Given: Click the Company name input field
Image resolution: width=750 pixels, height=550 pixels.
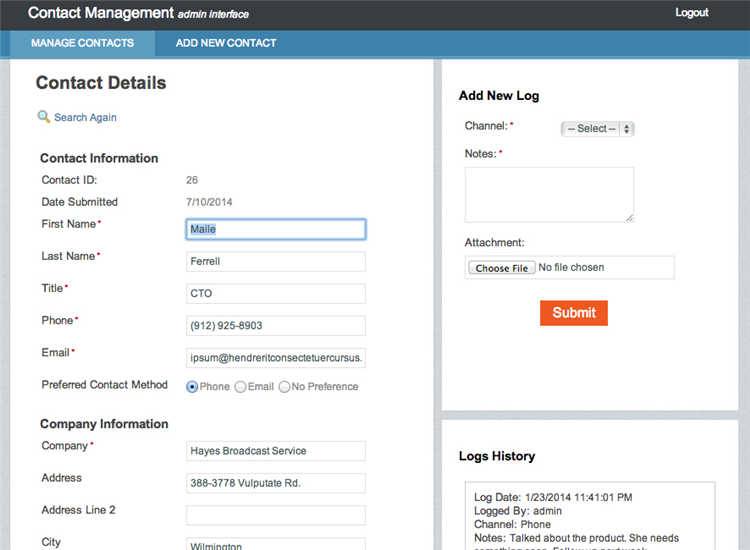Looking at the screenshot, I should [275, 451].
